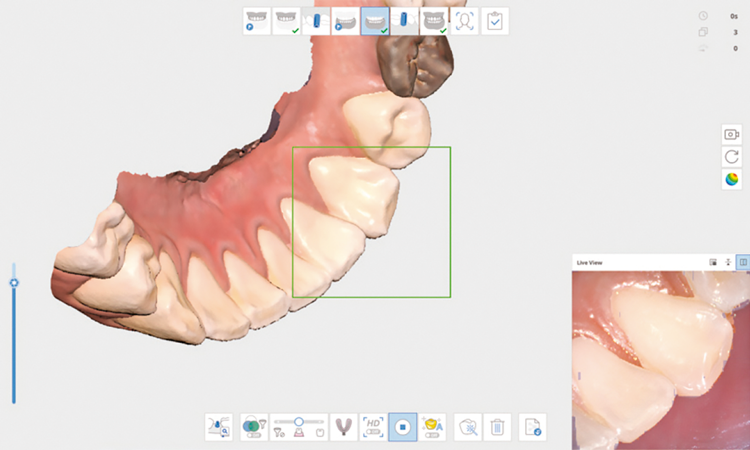Open the clipboard confirm stage

[x=495, y=21]
